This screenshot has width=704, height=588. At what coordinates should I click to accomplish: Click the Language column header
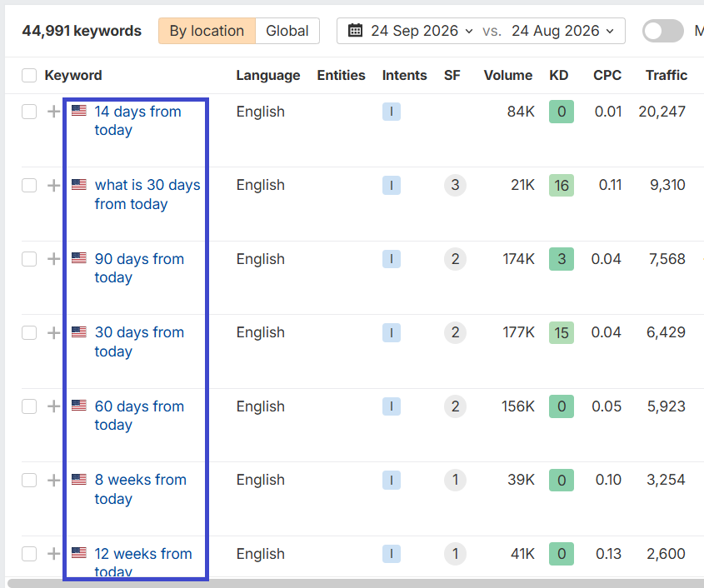coord(268,75)
